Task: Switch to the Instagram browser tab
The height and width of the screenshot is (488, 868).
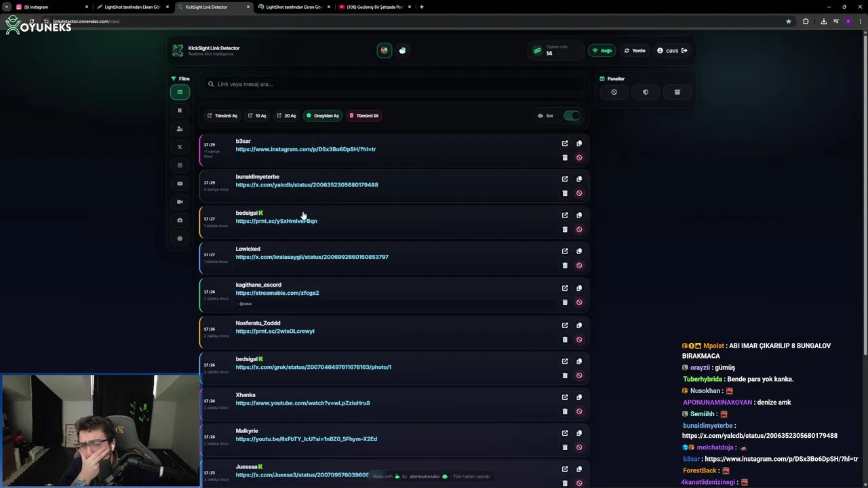Action: click(x=51, y=7)
